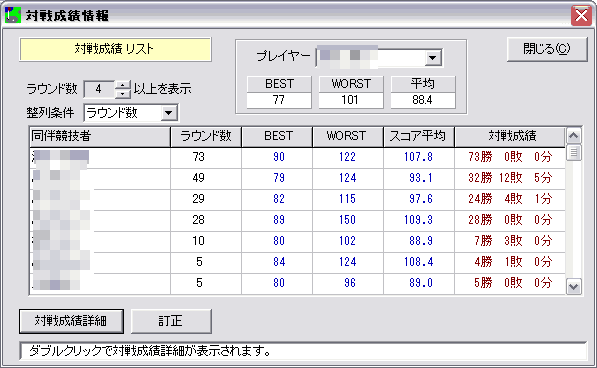Click record 32勝 12敗 5分
597x368 pixels.
coord(510,178)
